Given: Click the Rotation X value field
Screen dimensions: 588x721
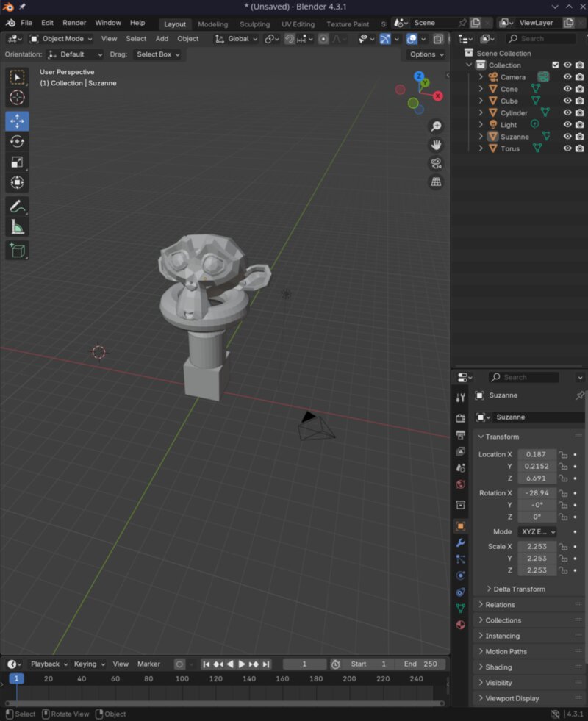Looking at the screenshot, I should point(537,493).
